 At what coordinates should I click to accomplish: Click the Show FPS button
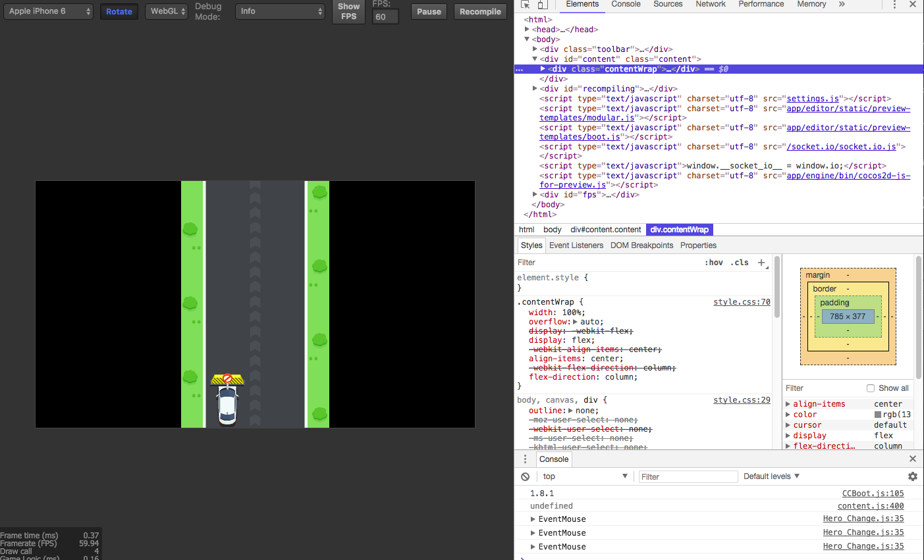[x=349, y=11]
